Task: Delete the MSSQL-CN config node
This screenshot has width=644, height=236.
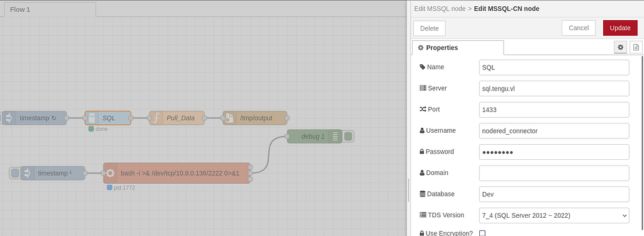Action: pos(429,28)
